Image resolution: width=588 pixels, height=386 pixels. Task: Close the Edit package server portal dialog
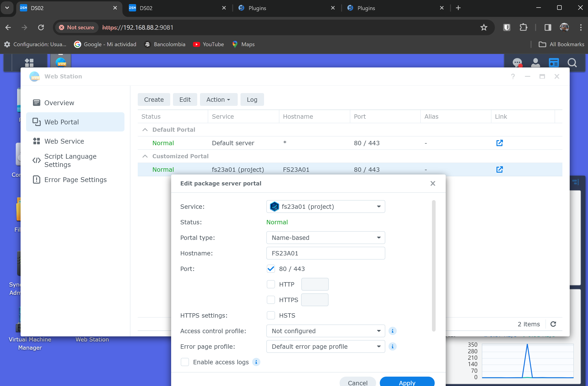[x=433, y=183]
